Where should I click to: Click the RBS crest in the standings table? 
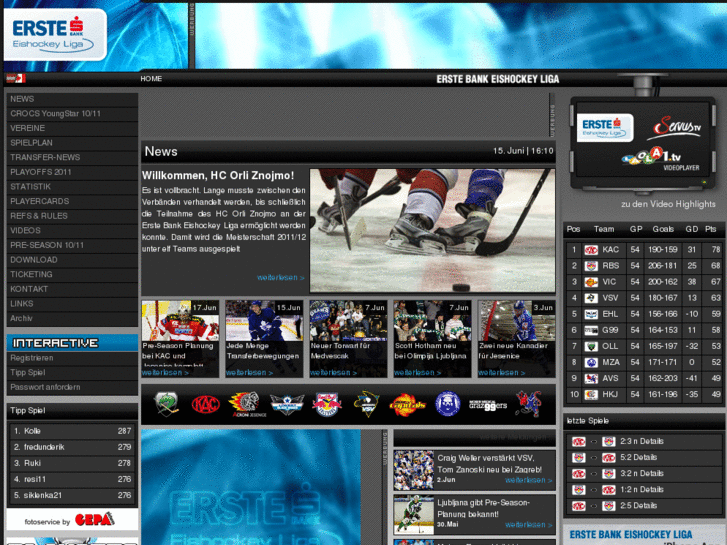coord(591,266)
